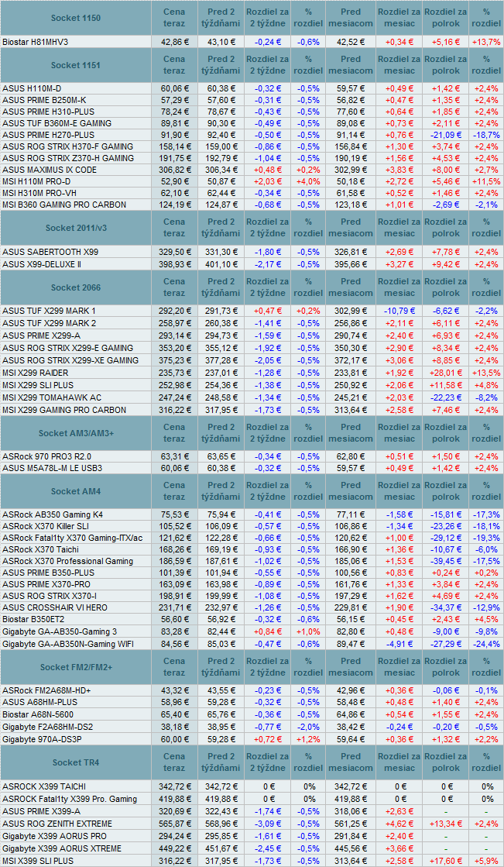Select ASUS CROSSHAIR VI HERO row

tap(55, 607)
